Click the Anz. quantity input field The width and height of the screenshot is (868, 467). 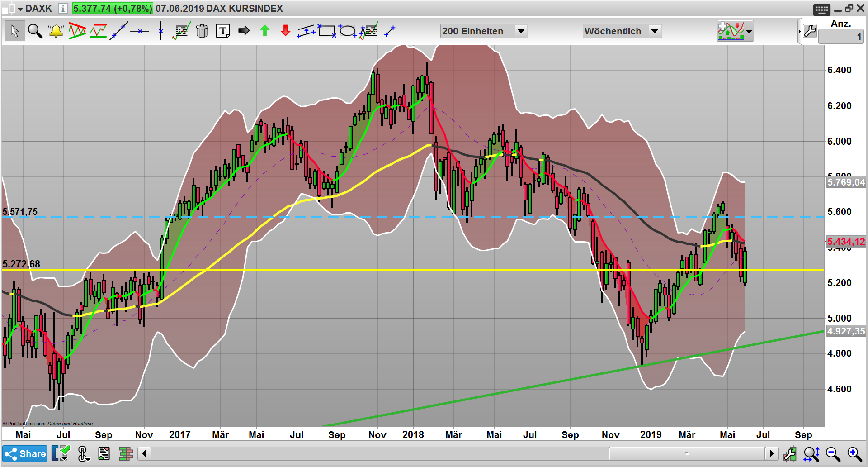(x=841, y=36)
